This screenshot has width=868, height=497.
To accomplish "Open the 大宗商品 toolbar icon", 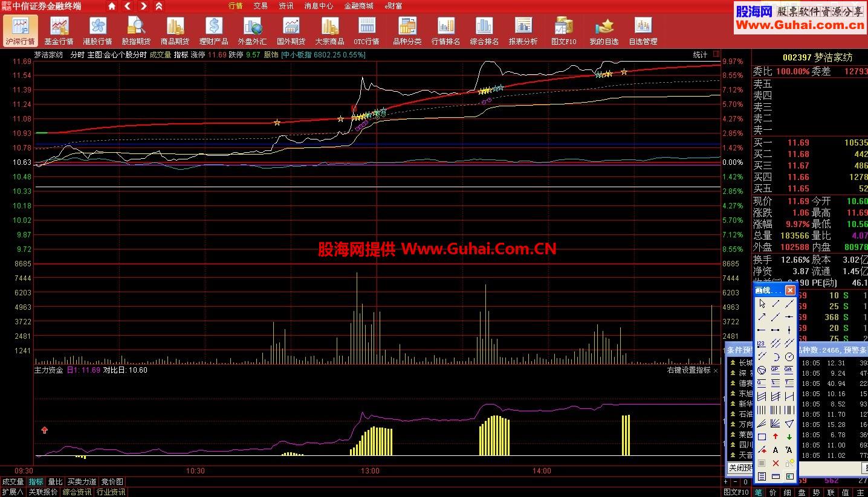I will [329, 30].
